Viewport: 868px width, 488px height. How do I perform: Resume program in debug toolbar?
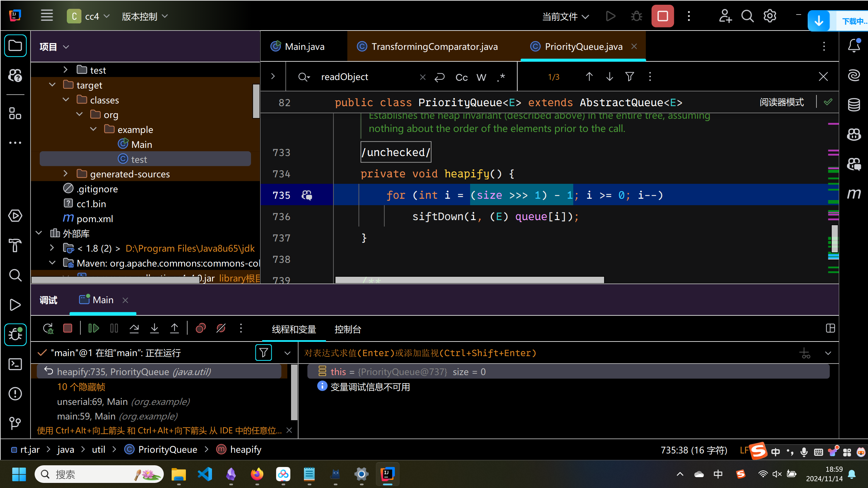(93, 328)
